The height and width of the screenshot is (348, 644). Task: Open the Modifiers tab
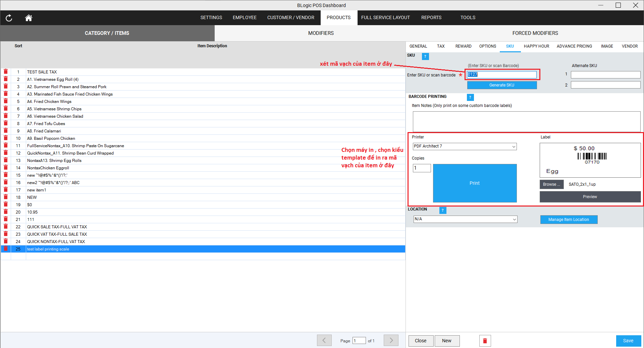click(x=321, y=33)
